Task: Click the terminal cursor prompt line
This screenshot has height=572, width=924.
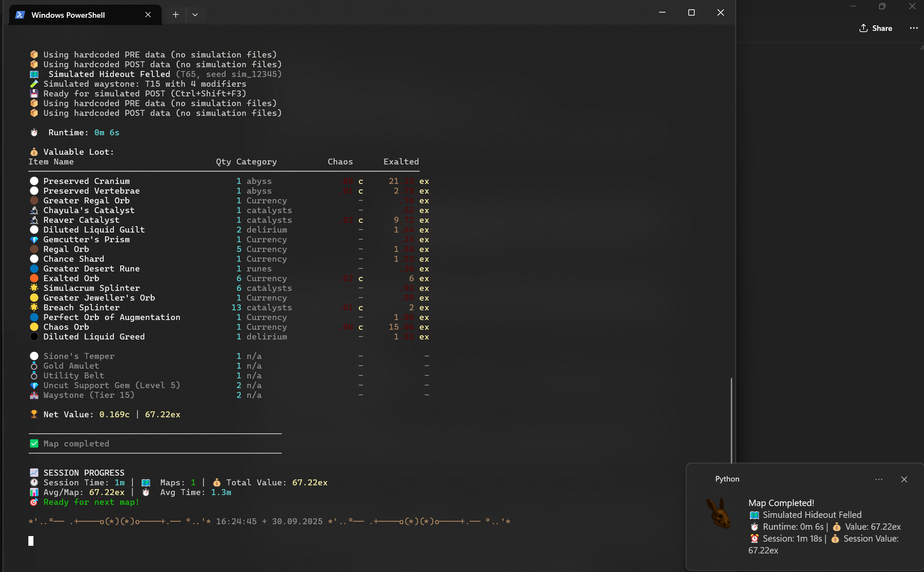Action: [x=31, y=541]
